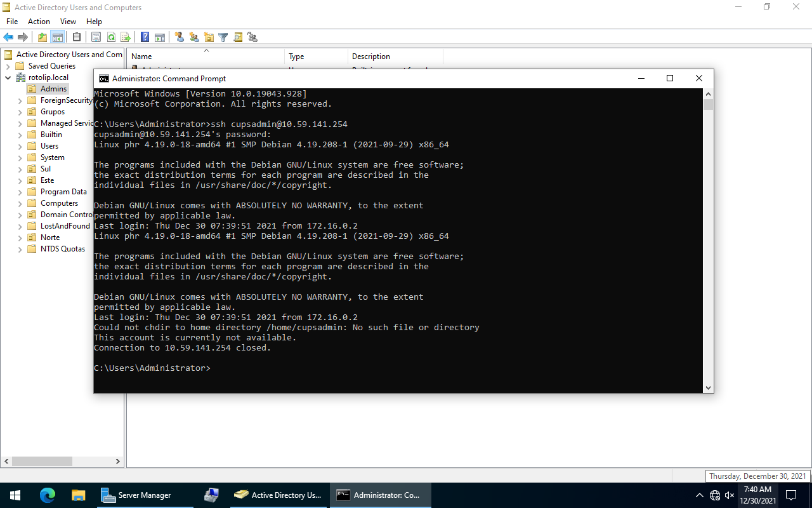Expand the Grupos organizational unit
Screen dimensions: 812x508
click(x=20, y=112)
